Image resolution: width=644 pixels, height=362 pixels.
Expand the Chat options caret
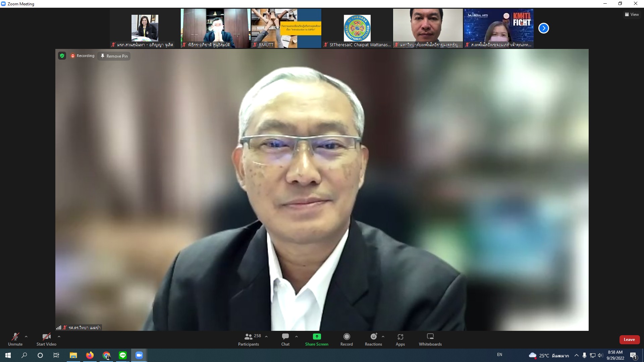click(x=297, y=337)
